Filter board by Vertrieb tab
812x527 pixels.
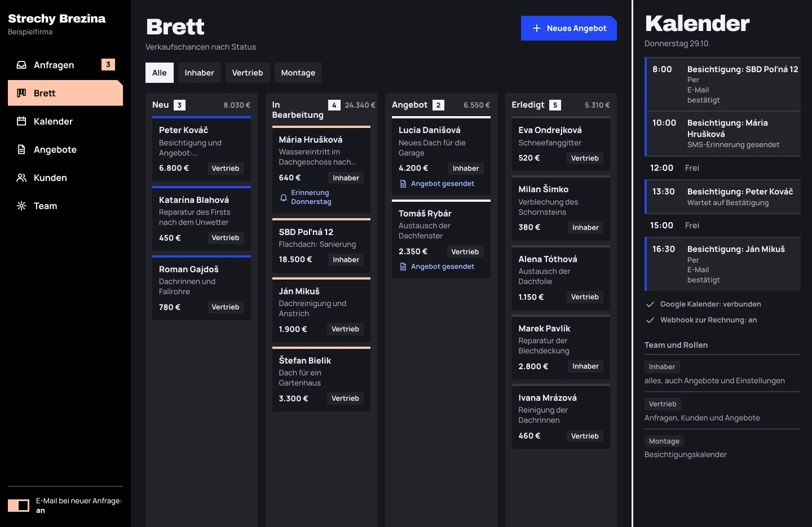tap(248, 73)
